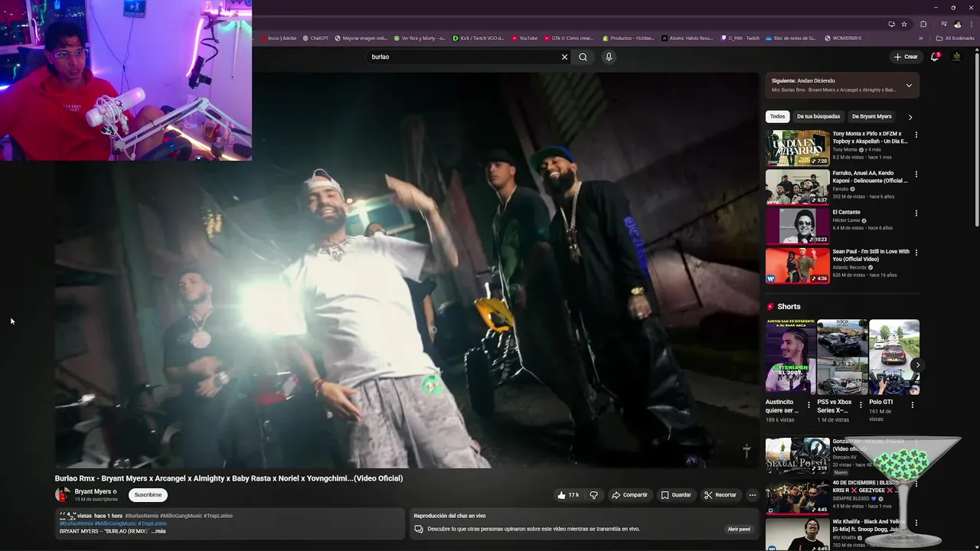Open ChatGPT bookmark
The width and height of the screenshot is (980, 551).
click(x=315, y=38)
